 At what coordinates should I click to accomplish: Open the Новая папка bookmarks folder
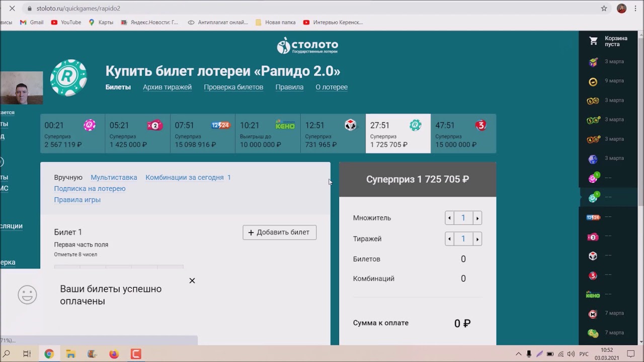276,22
